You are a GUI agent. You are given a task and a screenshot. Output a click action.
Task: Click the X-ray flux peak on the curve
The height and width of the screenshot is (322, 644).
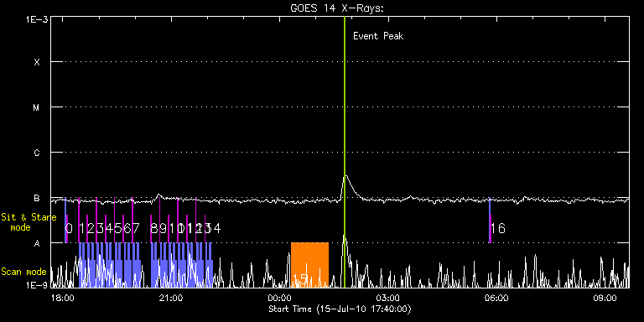pos(345,176)
